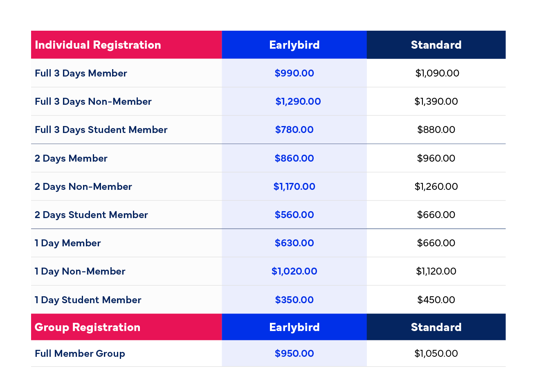The image size is (537, 392).
Task: Click the top Earlybird column header
Action: click(294, 45)
